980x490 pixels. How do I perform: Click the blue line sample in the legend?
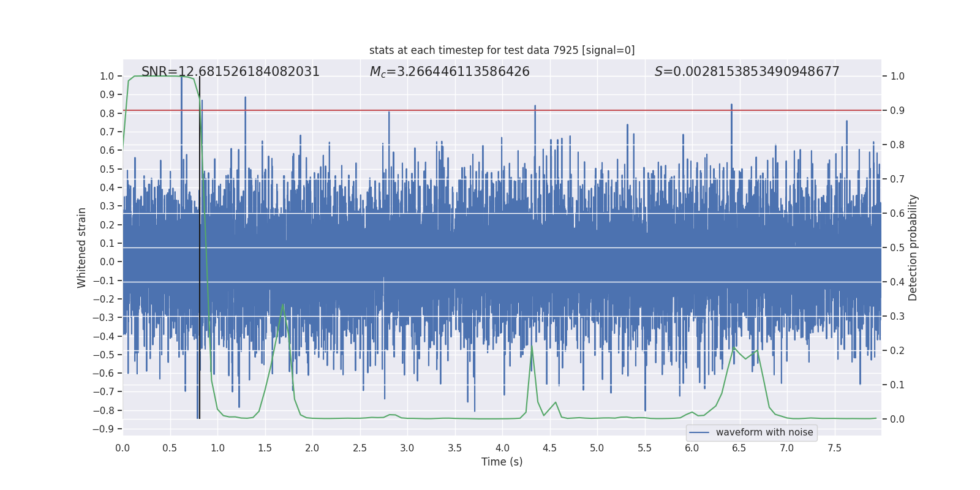(x=699, y=432)
